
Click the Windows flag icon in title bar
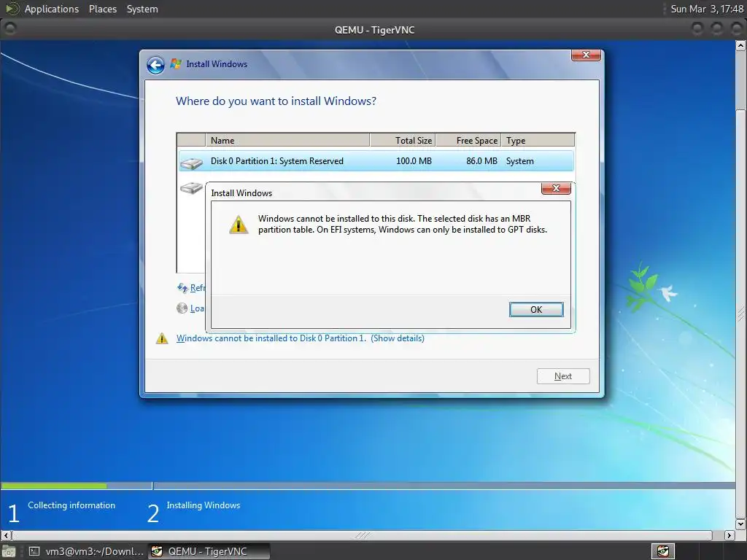(x=176, y=63)
